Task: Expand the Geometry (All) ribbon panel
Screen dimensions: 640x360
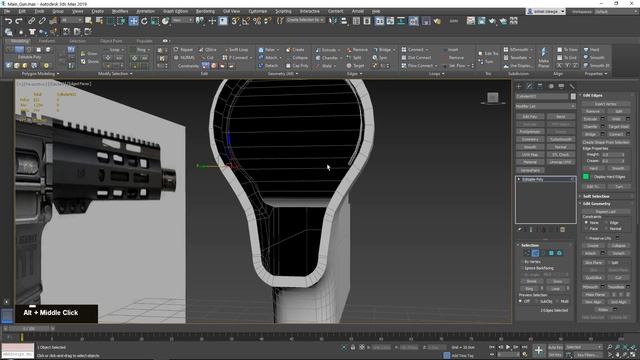Action: tap(282, 74)
